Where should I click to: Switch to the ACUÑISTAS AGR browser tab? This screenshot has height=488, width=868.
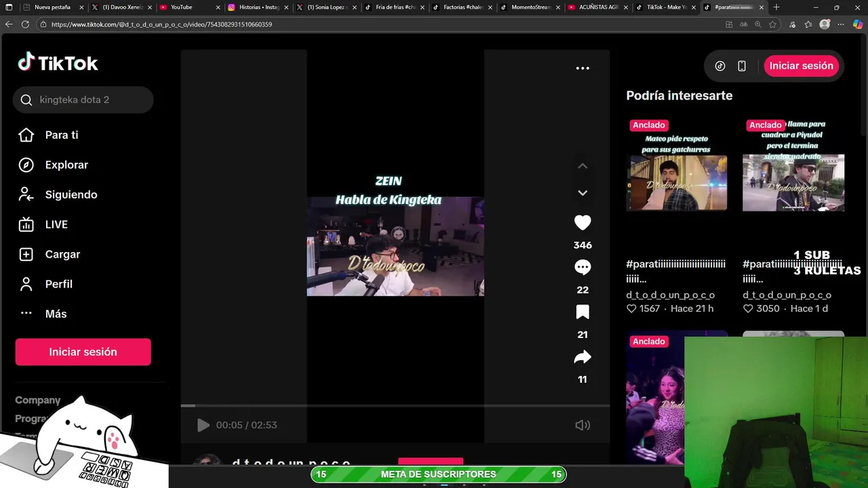[599, 7]
